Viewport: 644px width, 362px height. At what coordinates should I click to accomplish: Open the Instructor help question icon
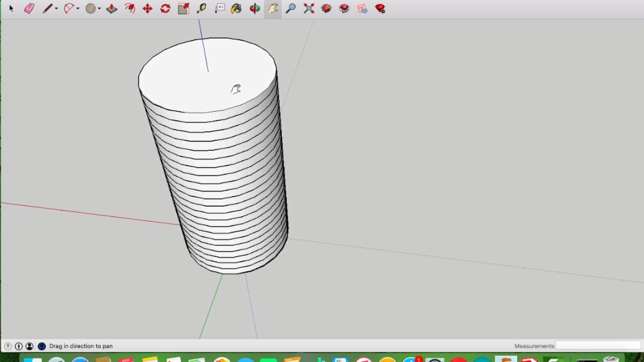coord(42,346)
